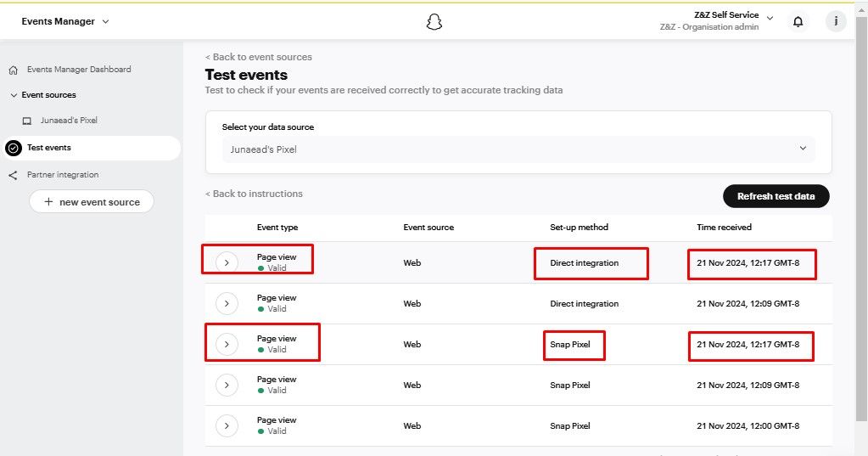
Task: Click the Test events checkmark icon
Action: click(x=14, y=148)
